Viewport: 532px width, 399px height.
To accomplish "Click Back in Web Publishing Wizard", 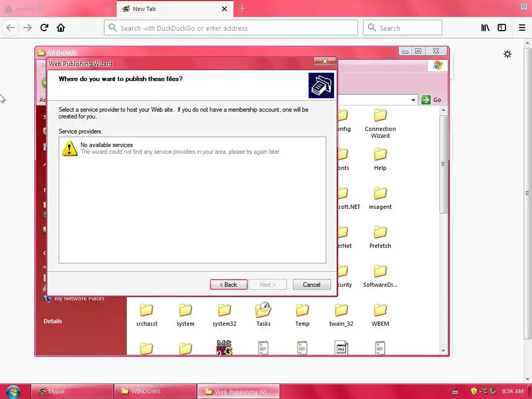I will click(229, 285).
